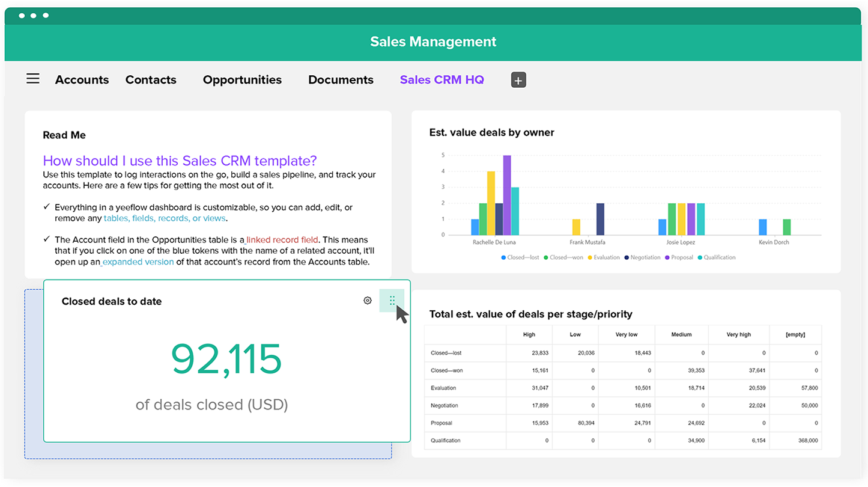Click the 39,353 cell
Image resolution: width=868 pixels, height=487 pixels.
coord(682,370)
